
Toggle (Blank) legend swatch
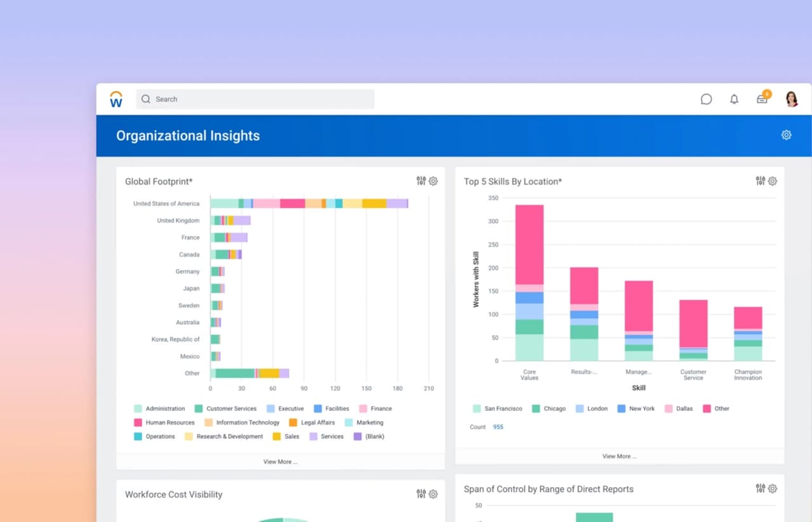point(358,436)
